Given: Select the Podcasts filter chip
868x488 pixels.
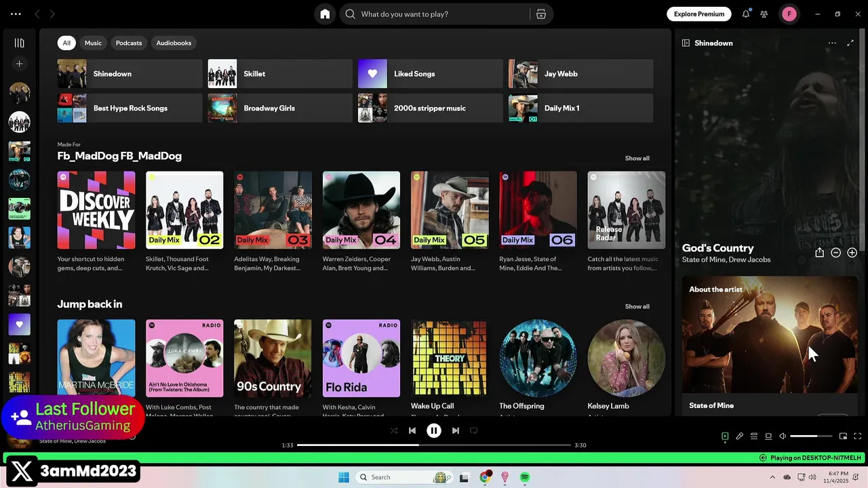Looking at the screenshot, I should pyautogui.click(x=129, y=43).
